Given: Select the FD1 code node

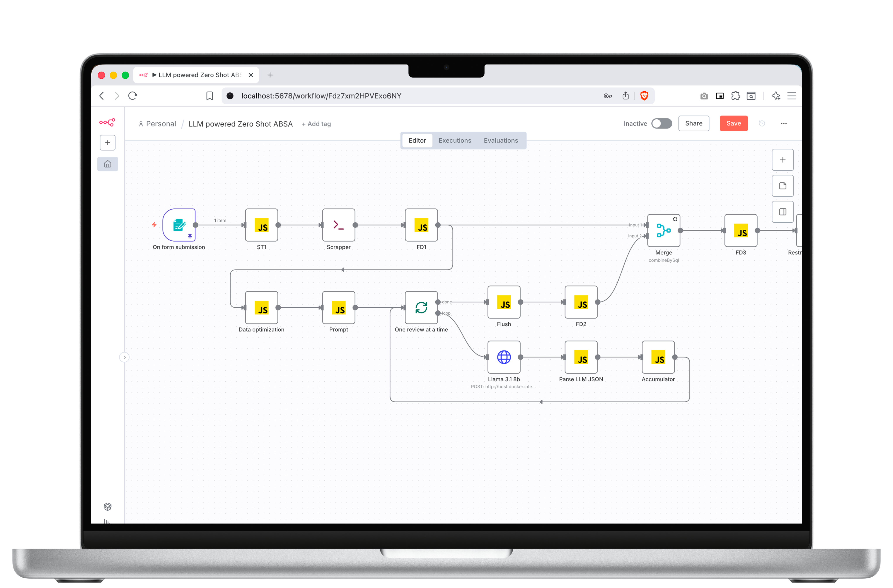Looking at the screenshot, I should [421, 225].
